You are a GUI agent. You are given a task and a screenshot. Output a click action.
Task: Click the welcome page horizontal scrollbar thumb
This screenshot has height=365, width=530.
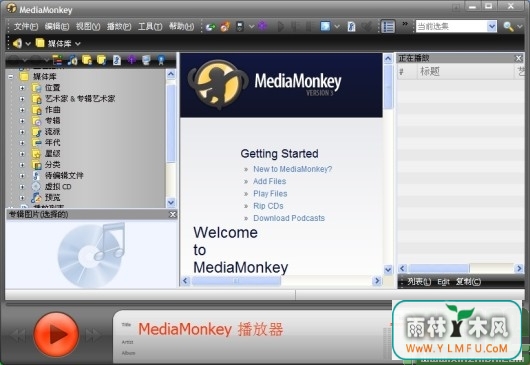tap(236, 281)
